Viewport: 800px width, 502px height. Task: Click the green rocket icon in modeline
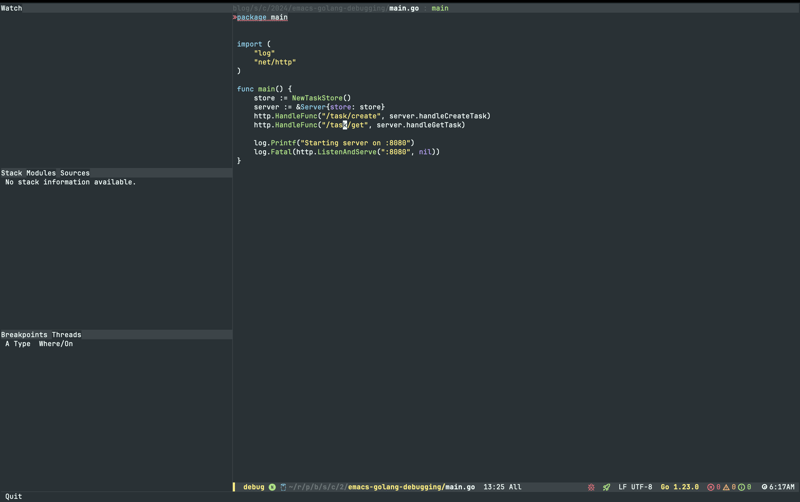(x=606, y=487)
